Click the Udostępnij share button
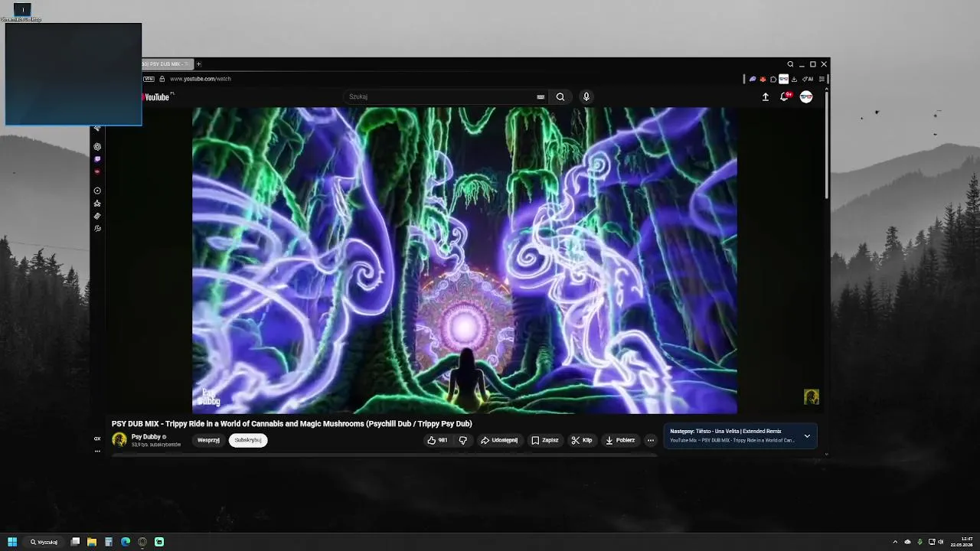 499,440
